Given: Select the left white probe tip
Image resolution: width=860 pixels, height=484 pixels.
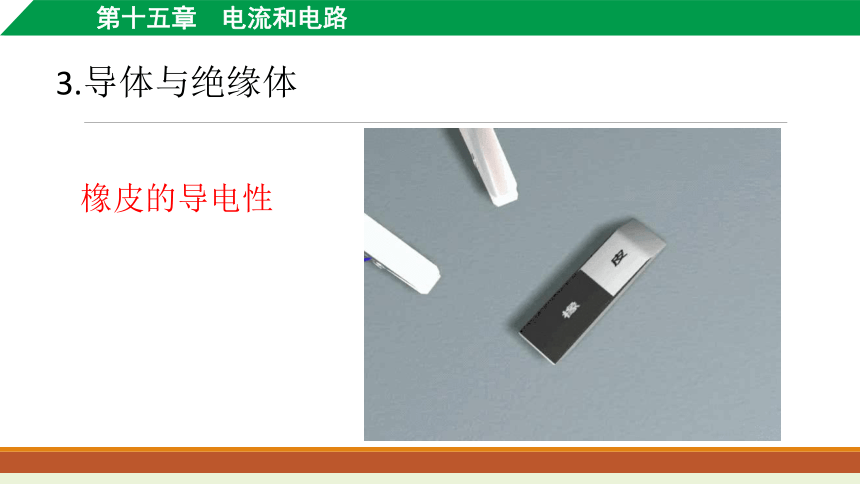Looking at the screenshot, I should pyautogui.click(x=401, y=254).
